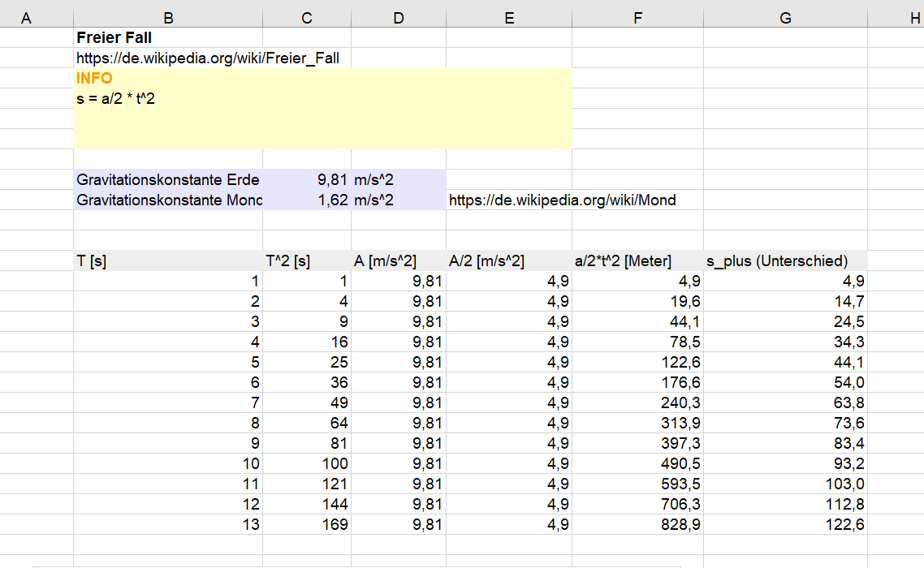Select T^2 value 144 cell
The image size is (924, 568).
pyautogui.click(x=306, y=505)
